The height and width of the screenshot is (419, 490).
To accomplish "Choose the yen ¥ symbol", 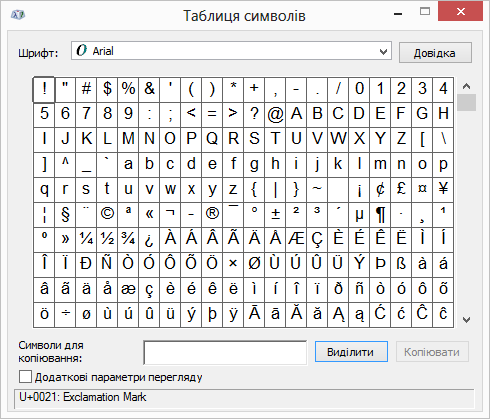I will tap(443, 188).
